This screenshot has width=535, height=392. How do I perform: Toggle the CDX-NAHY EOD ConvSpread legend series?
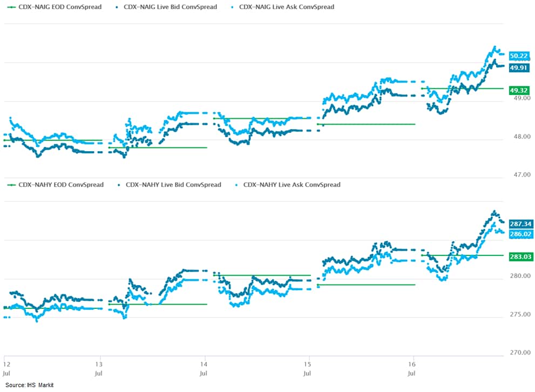point(55,185)
